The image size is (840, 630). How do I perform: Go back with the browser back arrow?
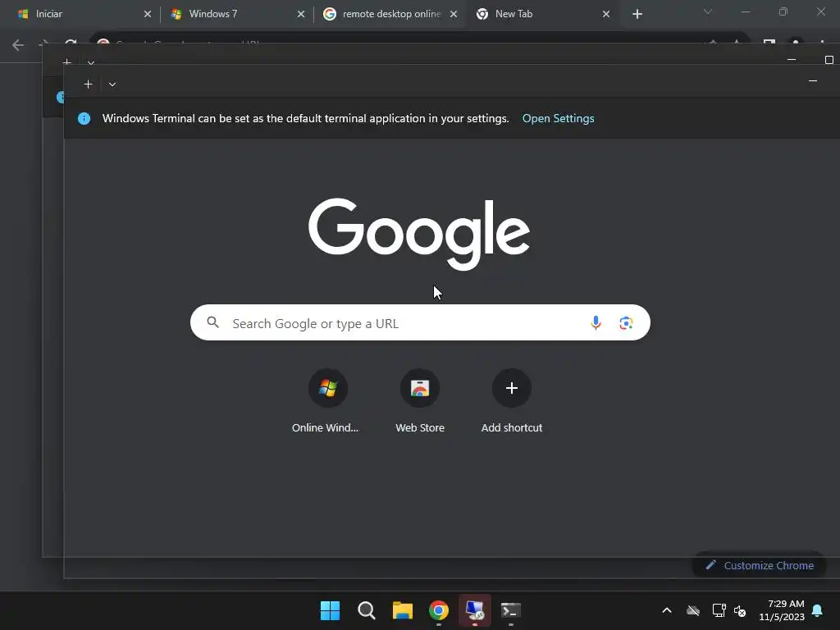tap(18, 45)
